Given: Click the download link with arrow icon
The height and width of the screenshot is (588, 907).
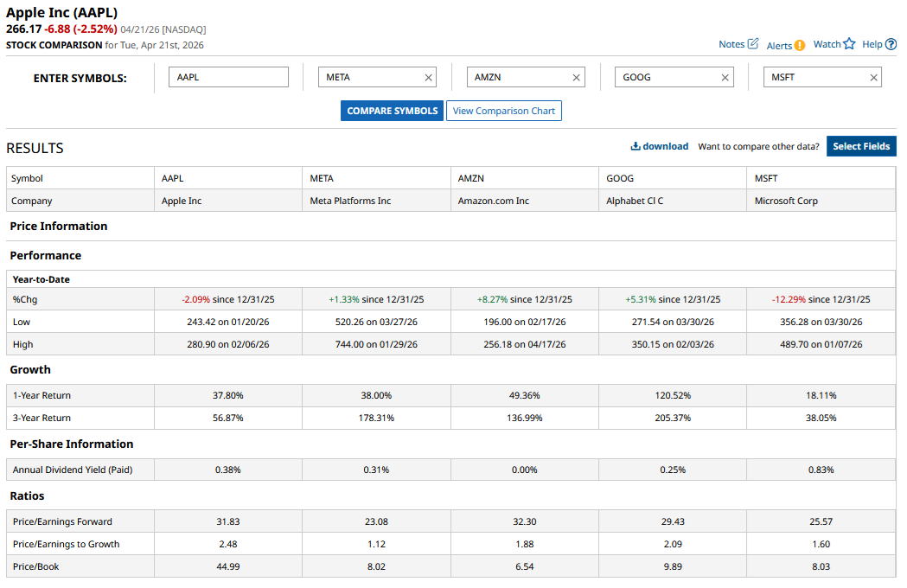Looking at the screenshot, I should pyautogui.click(x=659, y=146).
